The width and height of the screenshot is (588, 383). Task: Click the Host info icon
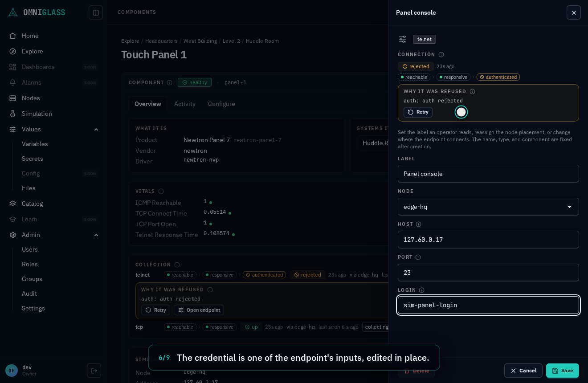pyautogui.click(x=418, y=224)
